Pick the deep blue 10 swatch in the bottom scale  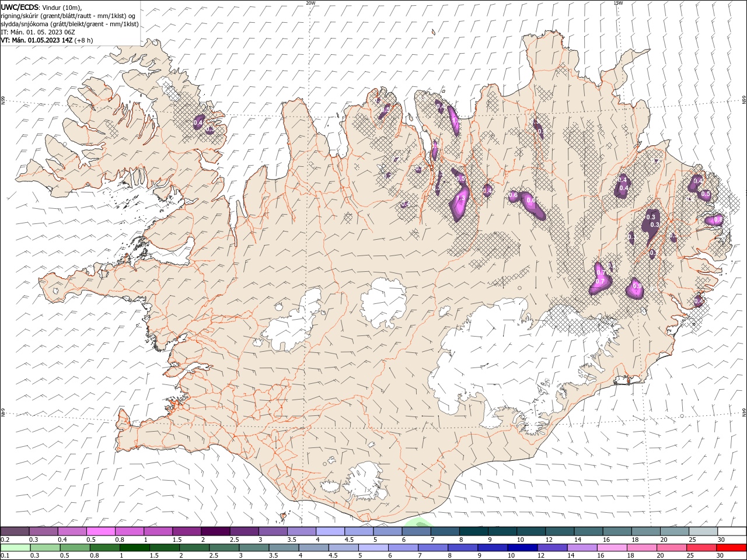tap(522, 548)
